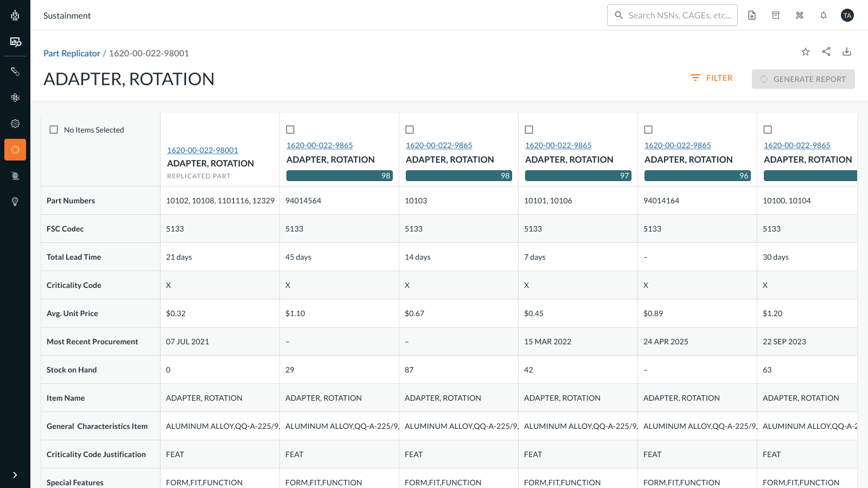Click the 98 match bar in 94014564 column
The image size is (868, 488).
(x=340, y=176)
